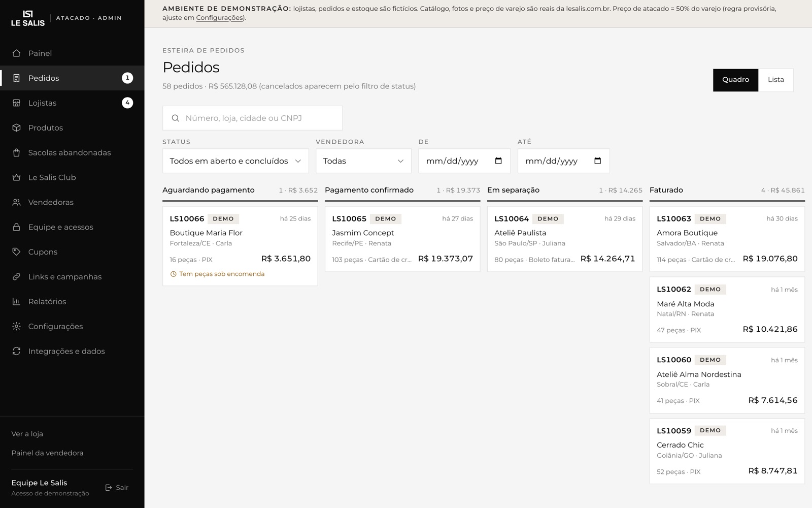Image resolution: width=812 pixels, height=508 pixels.
Task: Open order LS10062 Maré Alta Moda card
Action: pyautogui.click(x=727, y=310)
